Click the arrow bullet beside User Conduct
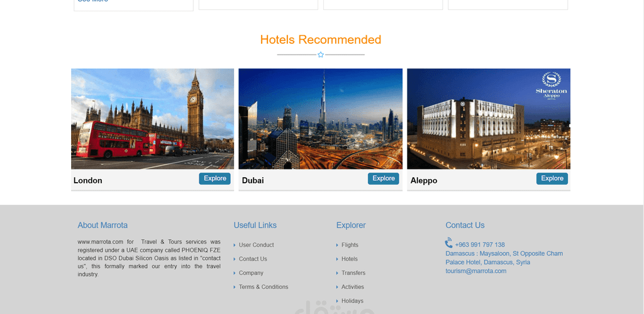This screenshot has height=314, width=644. click(235, 245)
